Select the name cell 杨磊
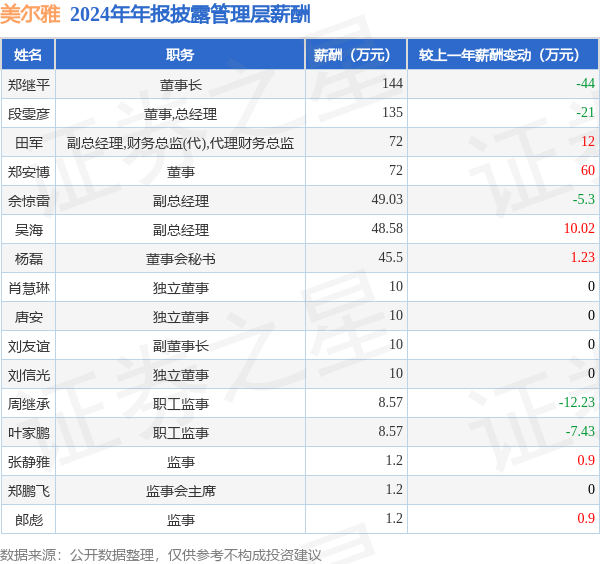Viewport: 600px width, 564px height. tap(29, 259)
